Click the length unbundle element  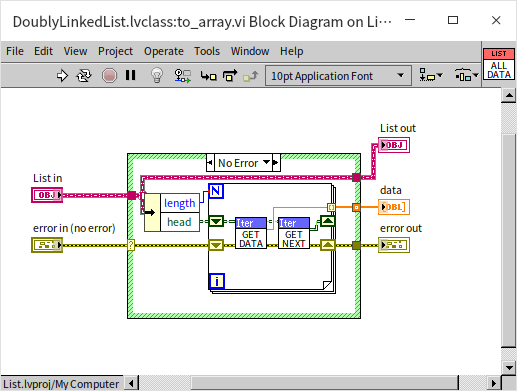click(x=180, y=203)
